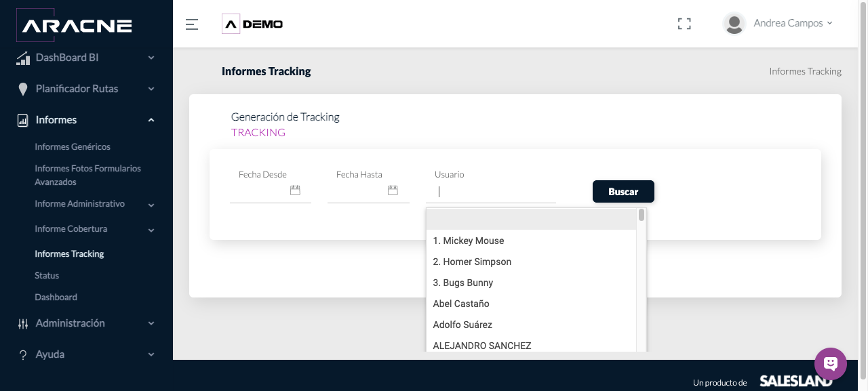Image resolution: width=868 pixels, height=391 pixels.
Task: Click 'Generación de Tracking' title
Action: [x=285, y=117]
